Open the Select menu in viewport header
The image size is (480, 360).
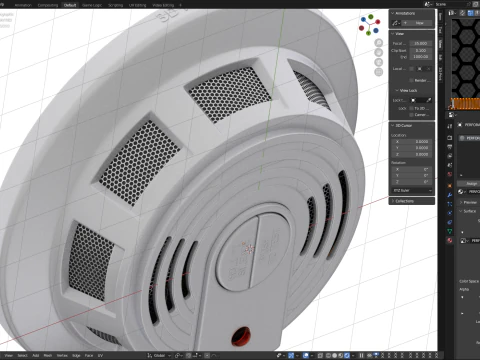coord(22,355)
